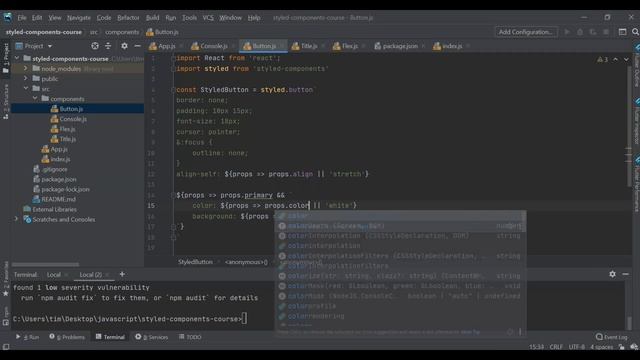Select Flex.js in project tree

(x=67, y=129)
